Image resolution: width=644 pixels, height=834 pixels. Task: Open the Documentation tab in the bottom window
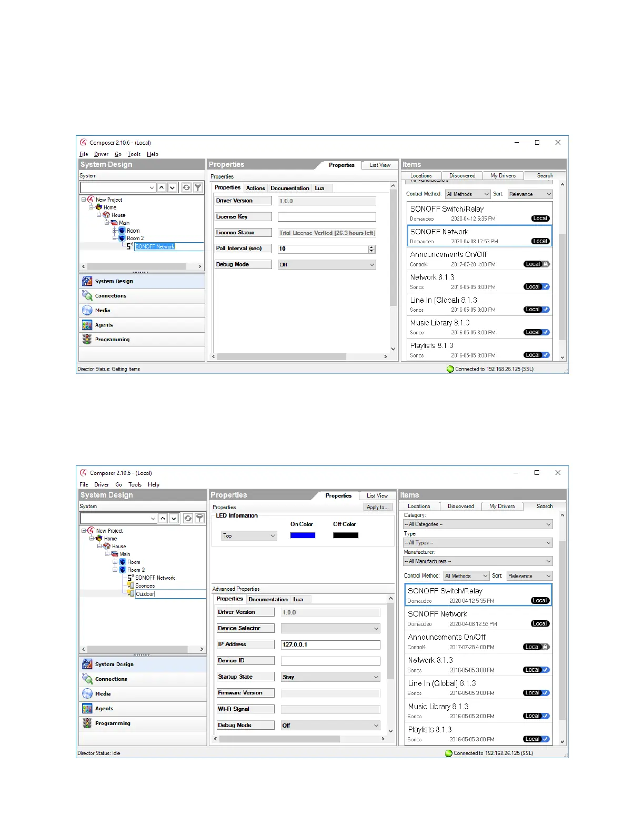click(268, 599)
